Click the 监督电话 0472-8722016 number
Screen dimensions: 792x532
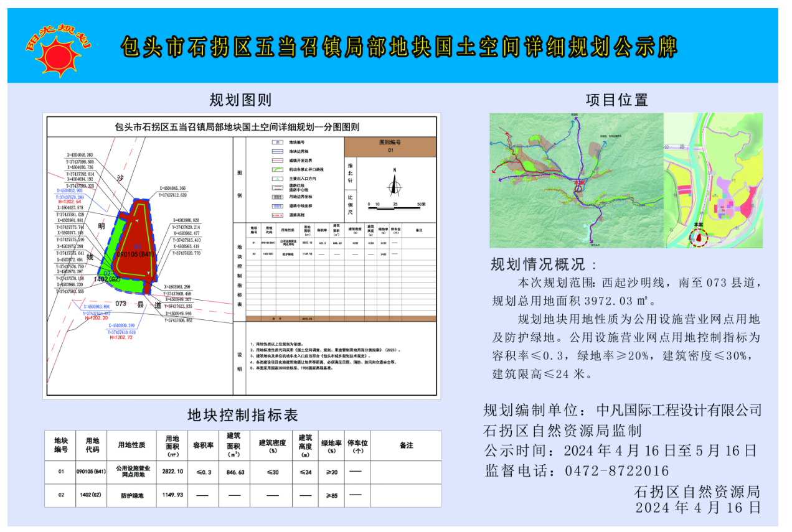(616, 471)
